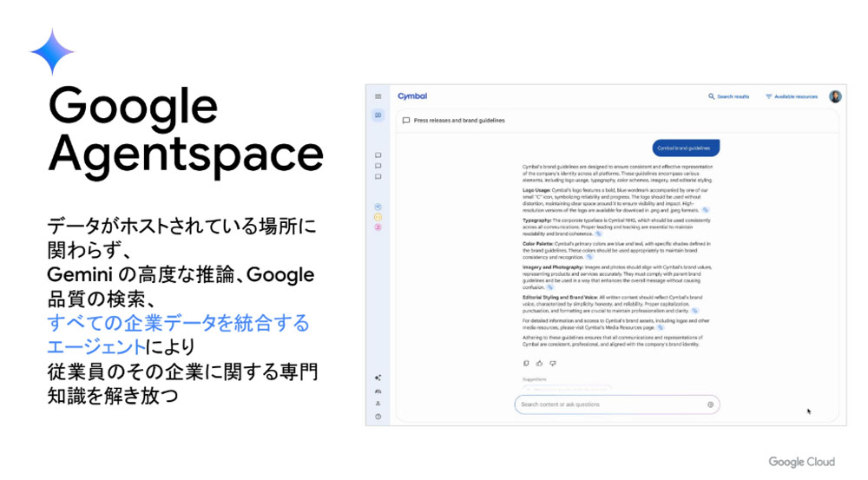
Task: Click the person icon near sidebar bottom
Action: (x=378, y=403)
